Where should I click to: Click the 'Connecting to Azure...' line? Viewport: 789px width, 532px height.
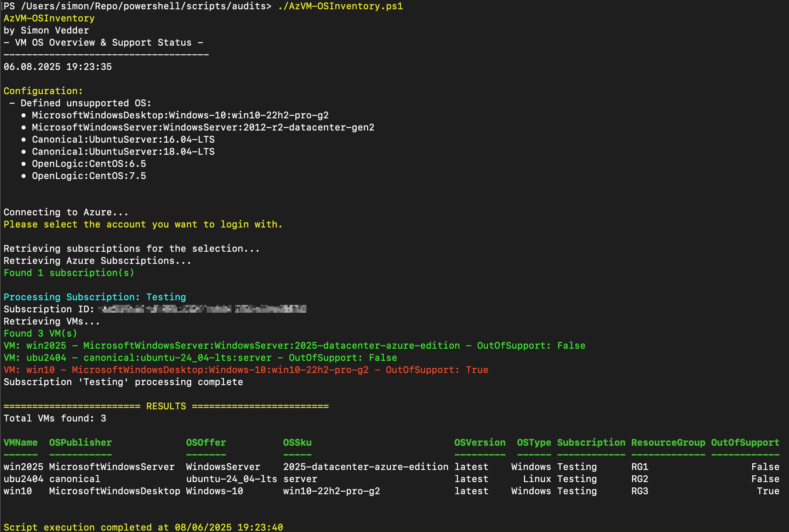[66, 212]
